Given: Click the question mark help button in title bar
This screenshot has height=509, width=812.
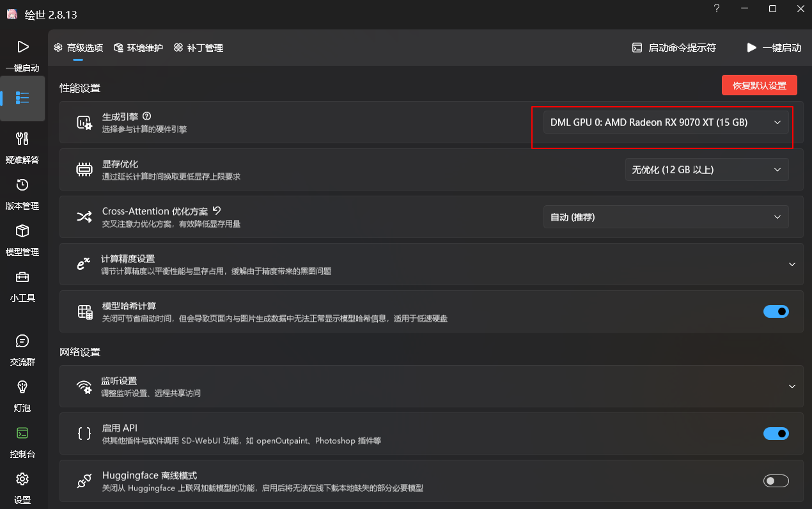Looking at the screenshot, I should 717,9.
